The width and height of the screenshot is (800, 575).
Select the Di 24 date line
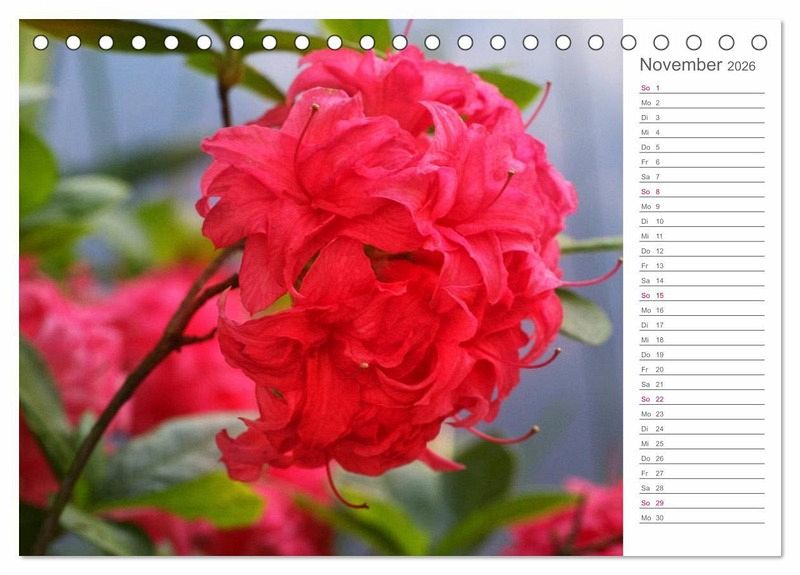coord(701,429)
